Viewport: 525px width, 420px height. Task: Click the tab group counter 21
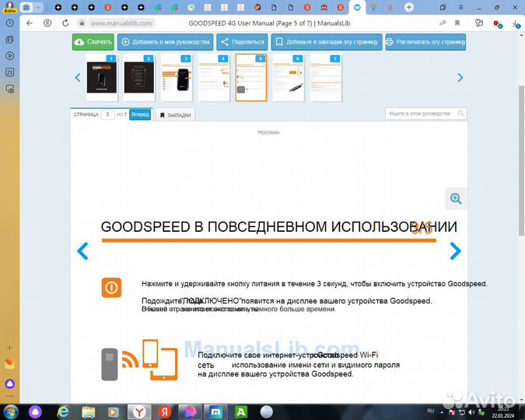coord(26,7)
